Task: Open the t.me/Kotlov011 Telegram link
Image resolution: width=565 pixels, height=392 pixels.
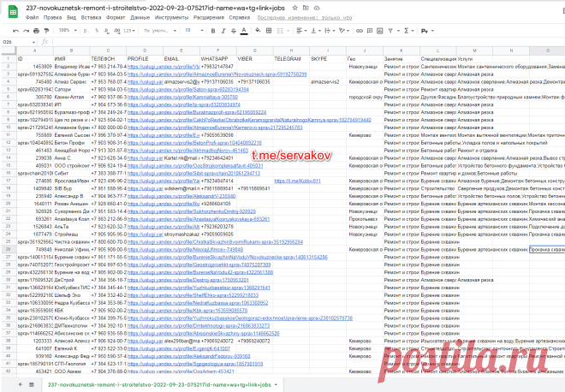Action: (297, 181)
